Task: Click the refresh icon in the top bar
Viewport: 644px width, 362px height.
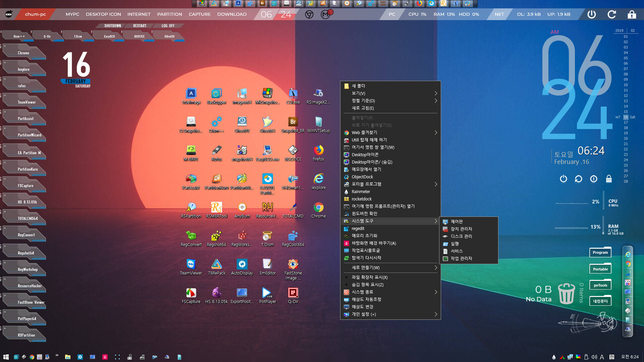Action: pyautogui.click(x=612, y=14)
